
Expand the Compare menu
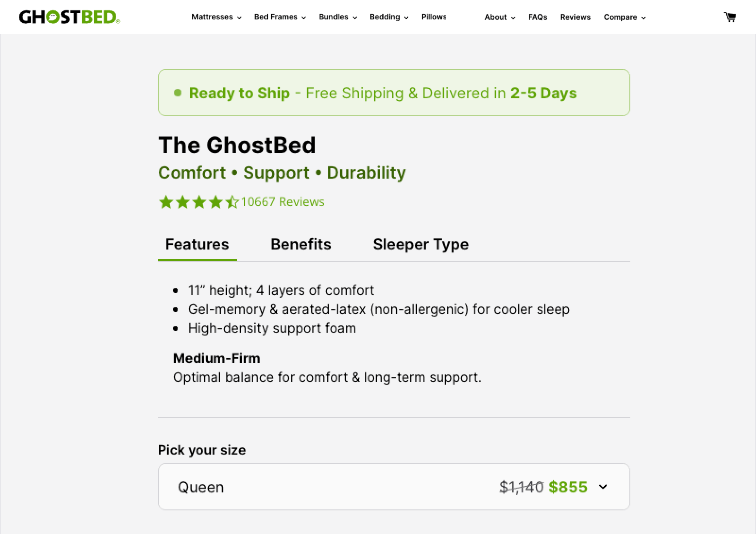(x=624, y=17)
